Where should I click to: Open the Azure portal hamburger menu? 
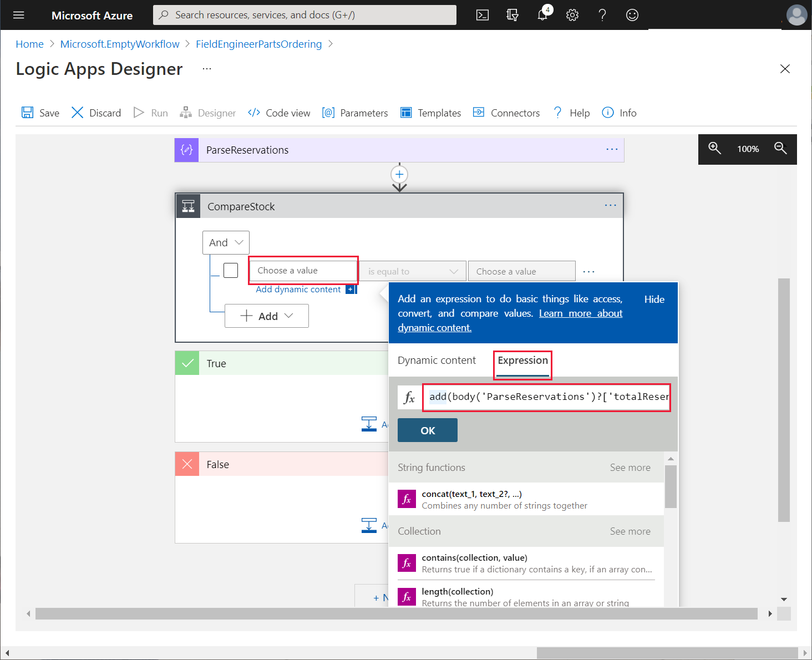[19, 15]
